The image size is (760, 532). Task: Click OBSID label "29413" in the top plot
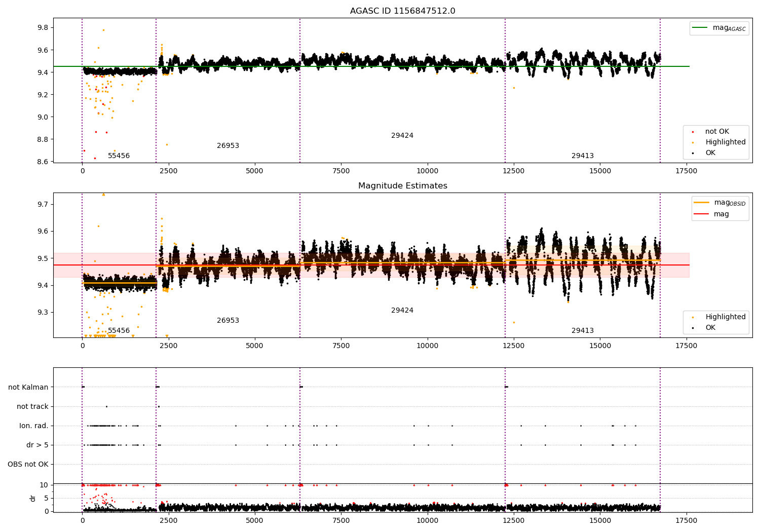click(x=583, y=156)
